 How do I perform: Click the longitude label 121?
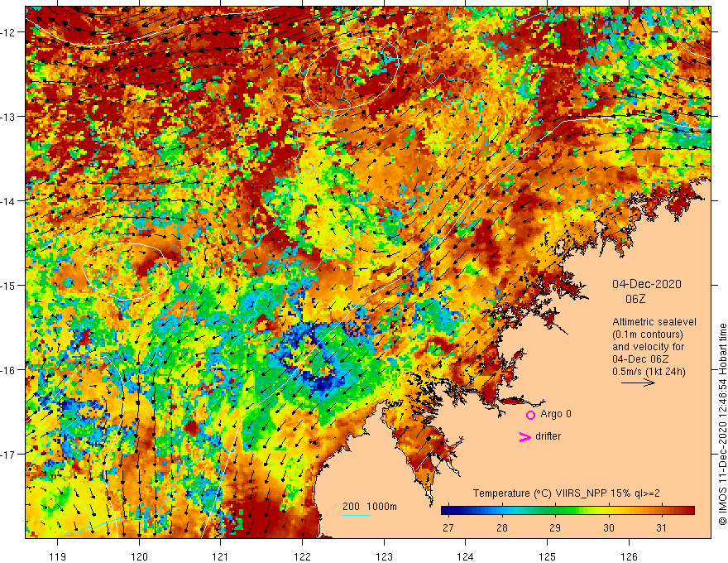click(221, 556)
